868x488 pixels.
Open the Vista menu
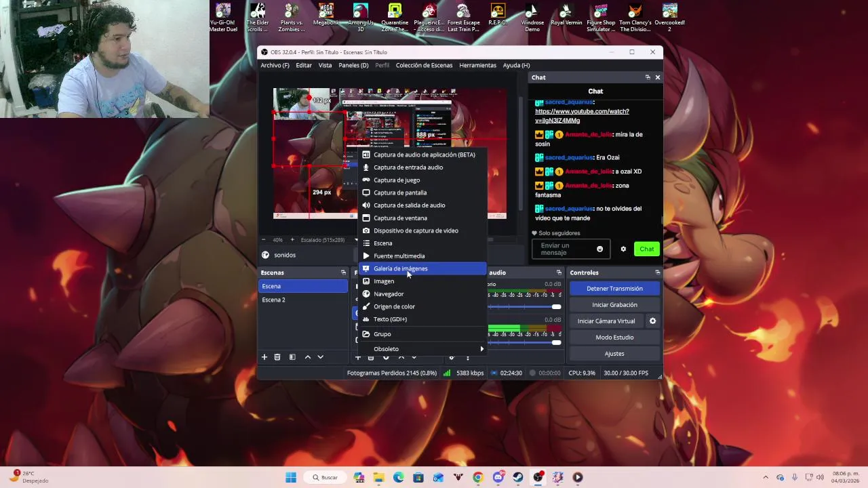[x=325, y=65]
